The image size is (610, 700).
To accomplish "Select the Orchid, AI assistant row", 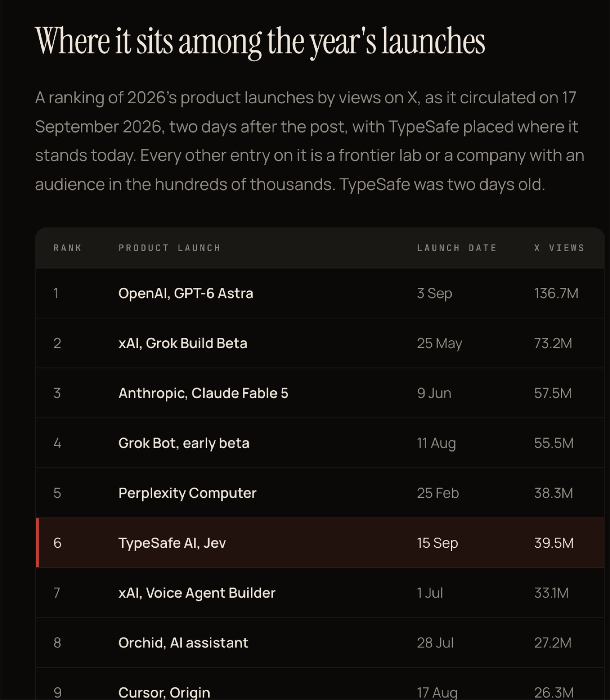I will (320, 643).
